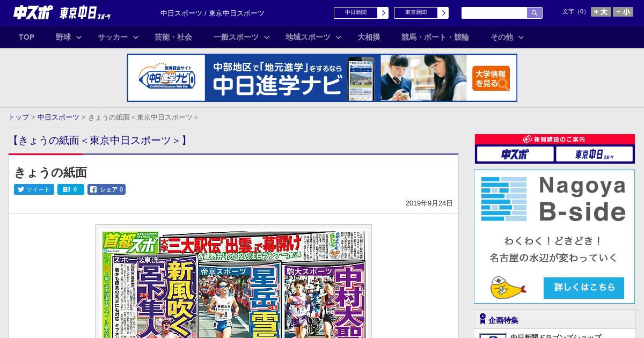
Task: Click the 東京中日スポーツ subscription button in sidebar
Action: [x=594, y=155]
